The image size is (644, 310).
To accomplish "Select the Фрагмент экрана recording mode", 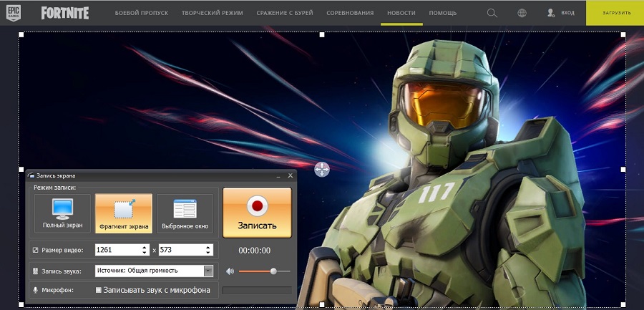I will pos(124,213).
